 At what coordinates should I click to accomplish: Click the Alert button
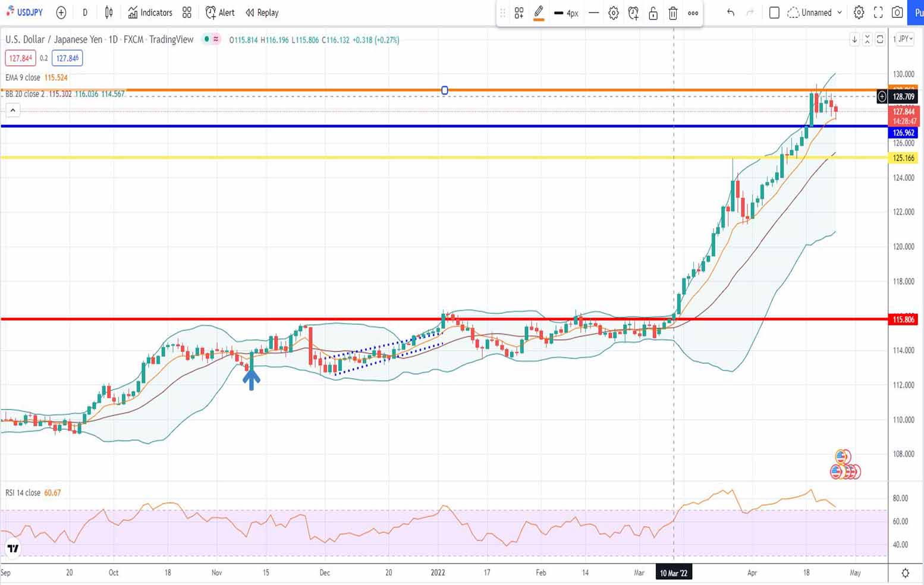[x=220, y=12]
